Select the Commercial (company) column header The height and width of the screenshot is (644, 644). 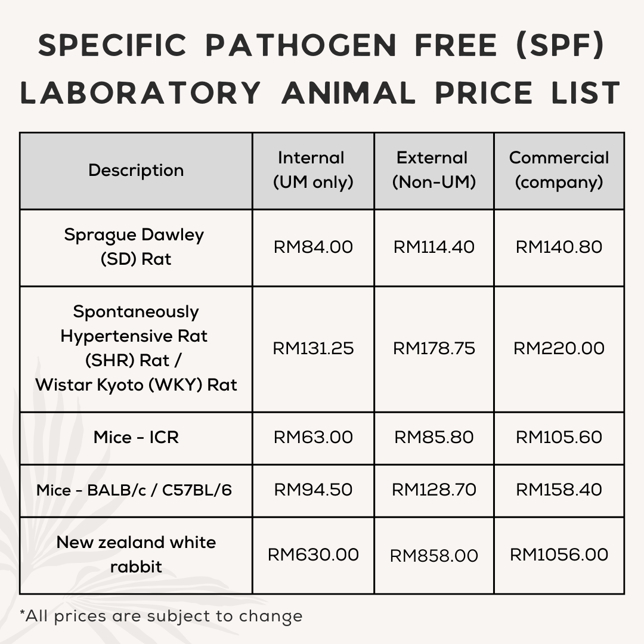559,171
